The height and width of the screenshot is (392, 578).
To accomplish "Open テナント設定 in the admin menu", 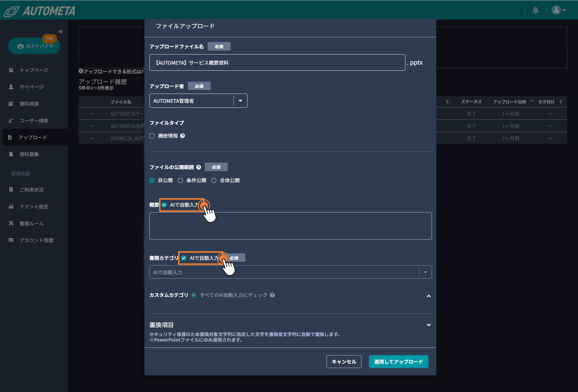I will (34, 206).
